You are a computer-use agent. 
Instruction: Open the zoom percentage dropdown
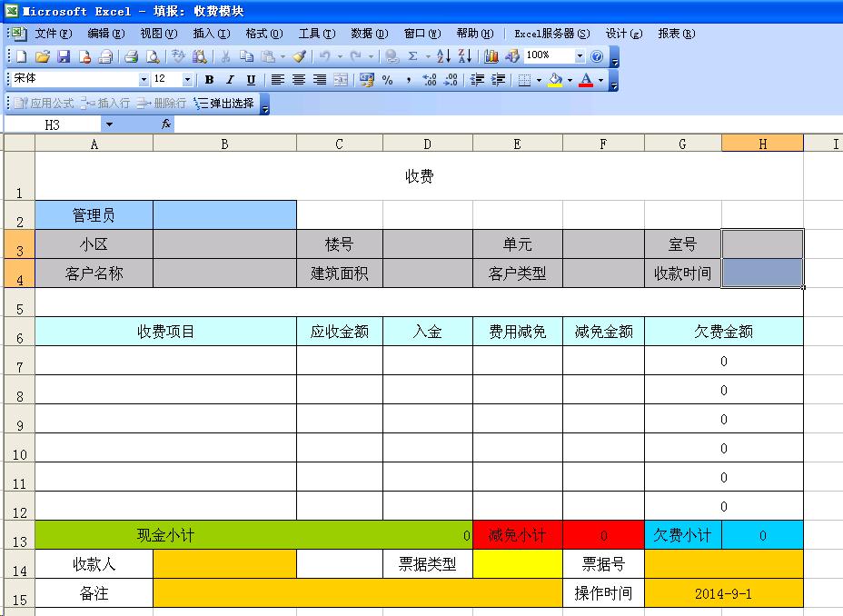point(580,56)
